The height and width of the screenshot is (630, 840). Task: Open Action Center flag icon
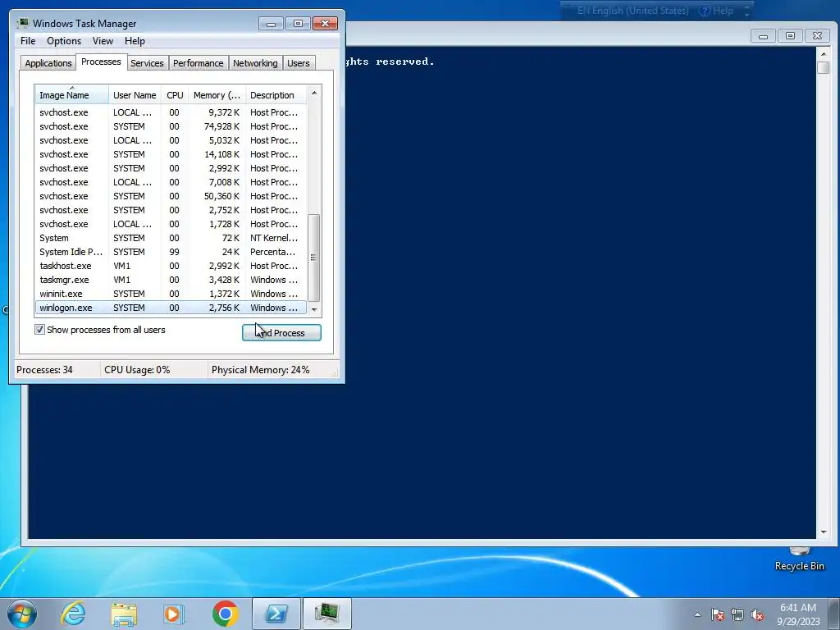point(717,614)
